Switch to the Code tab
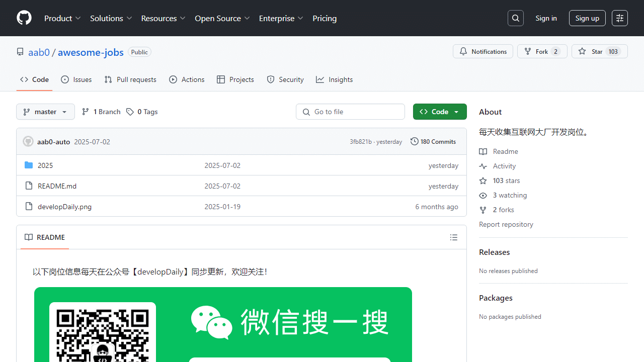 [x=34, y=79]
